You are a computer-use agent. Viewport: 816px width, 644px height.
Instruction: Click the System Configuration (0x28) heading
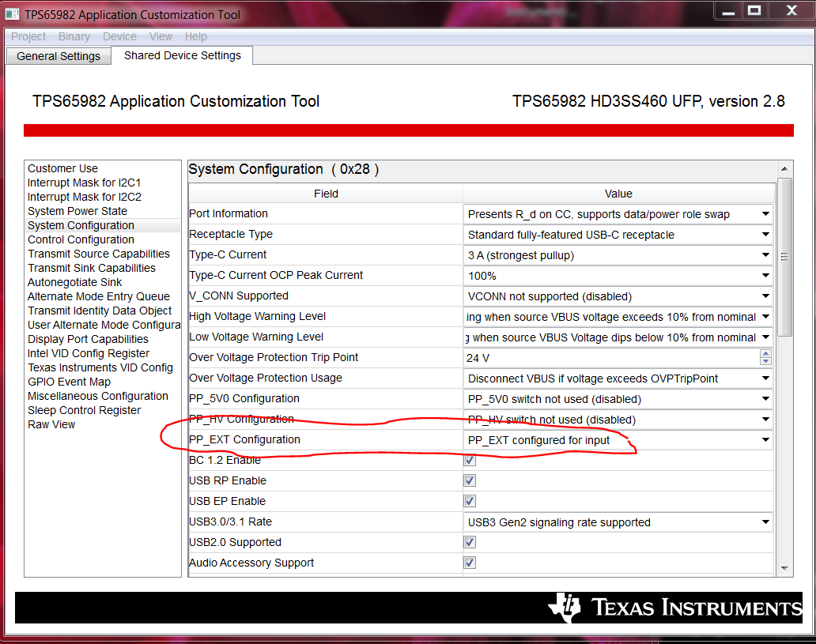tap(284, 170)
